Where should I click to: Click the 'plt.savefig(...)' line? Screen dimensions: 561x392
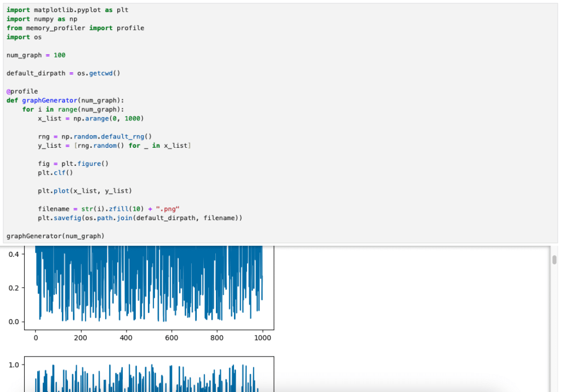140,218
